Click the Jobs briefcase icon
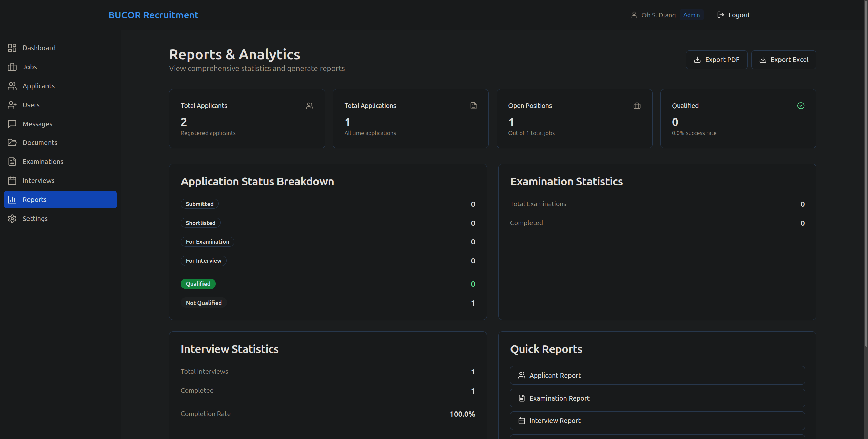The width and height of the screenshot is (868, 439). pyautogui.click(x=12, y=67)
